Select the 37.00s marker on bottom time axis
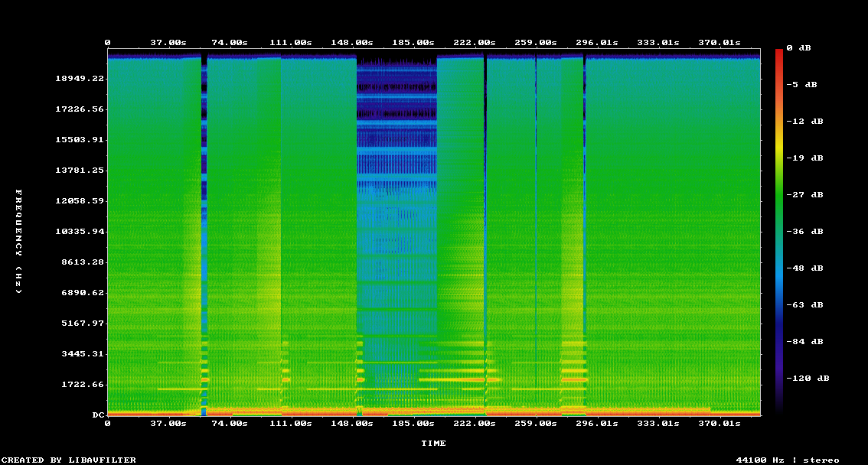 click(x=168, y=423)
